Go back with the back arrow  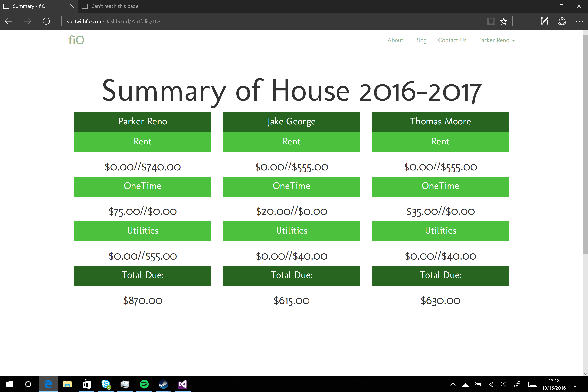click(9, 21)
